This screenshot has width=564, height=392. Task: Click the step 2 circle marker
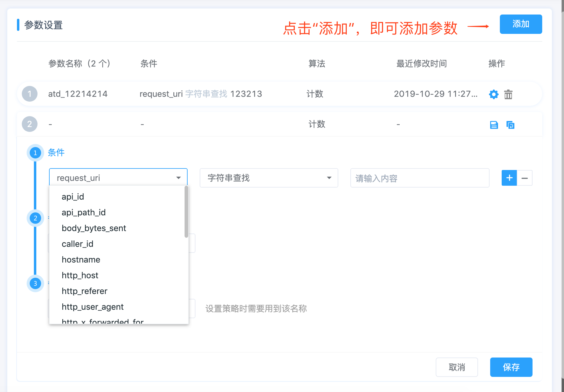click(35, 218)
